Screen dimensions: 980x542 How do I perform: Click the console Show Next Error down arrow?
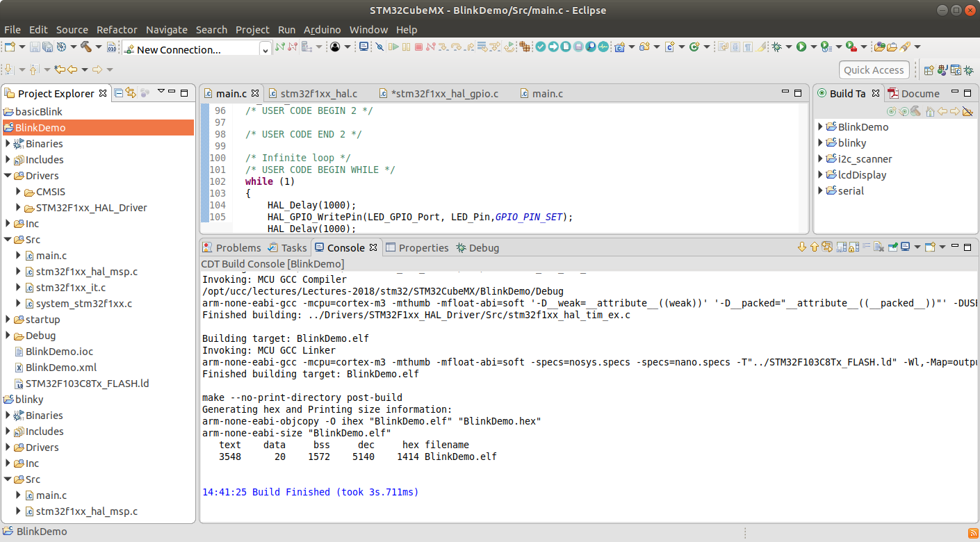click(802, 247)
